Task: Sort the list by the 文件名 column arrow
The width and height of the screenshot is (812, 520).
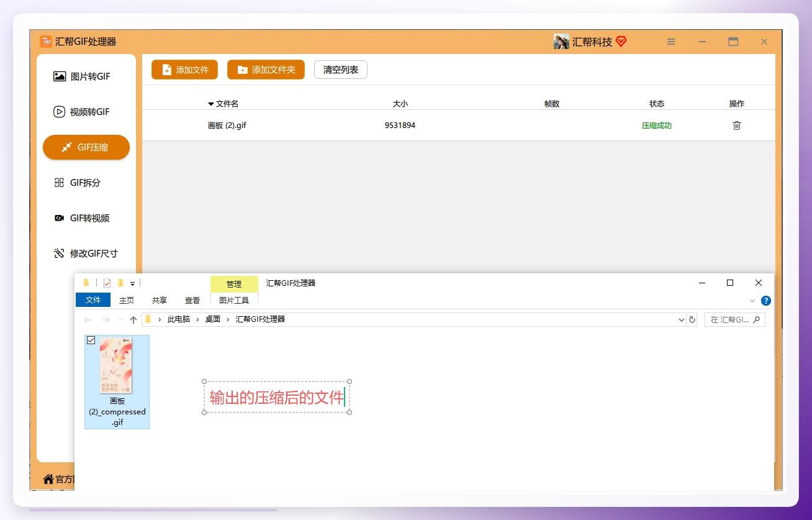Action: [211, 104]
